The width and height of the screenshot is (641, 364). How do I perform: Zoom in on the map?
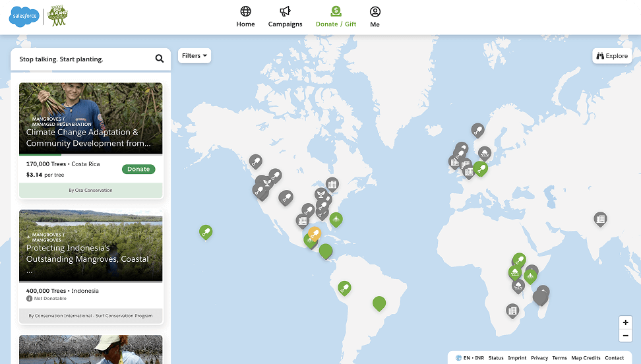click(625, 322)
